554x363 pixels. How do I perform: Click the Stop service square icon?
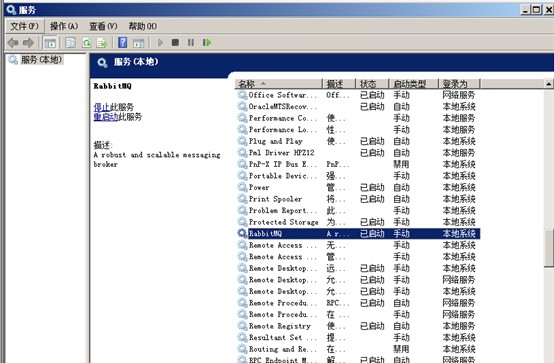pyautogui.click(x=175, y=42)
